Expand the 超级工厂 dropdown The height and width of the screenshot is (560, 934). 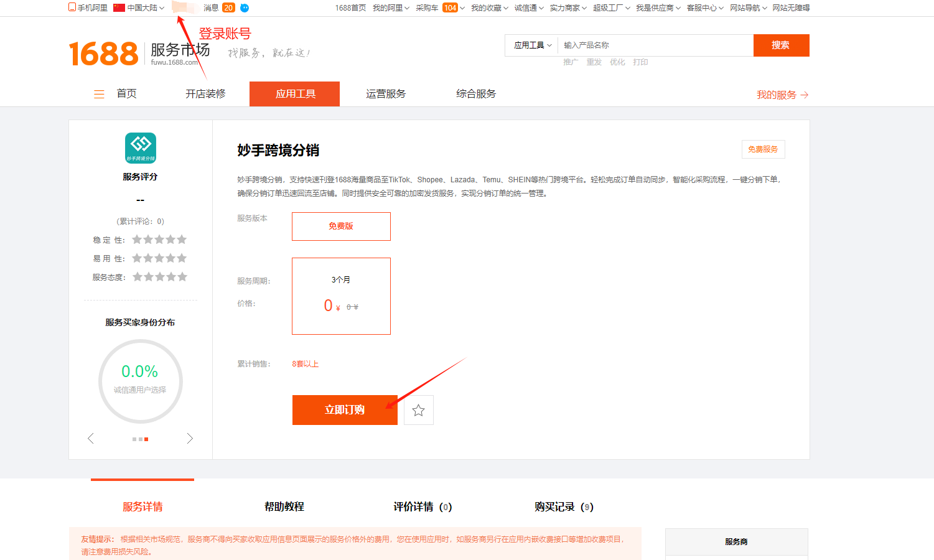pyautogui.click(x=611, y=7)
